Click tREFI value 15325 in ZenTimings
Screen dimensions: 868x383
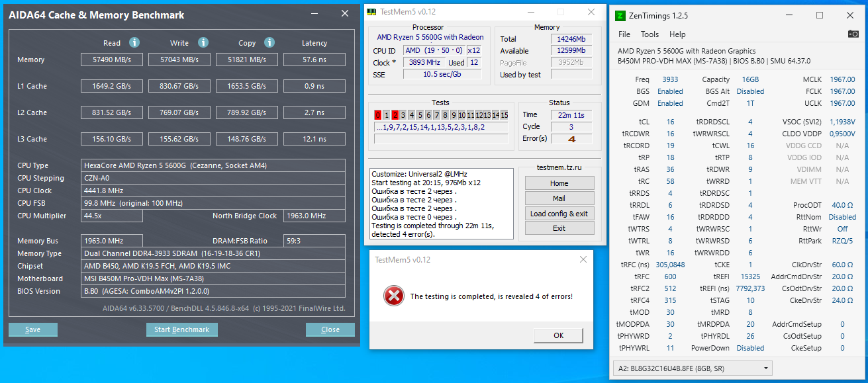[x=750, y=277]
